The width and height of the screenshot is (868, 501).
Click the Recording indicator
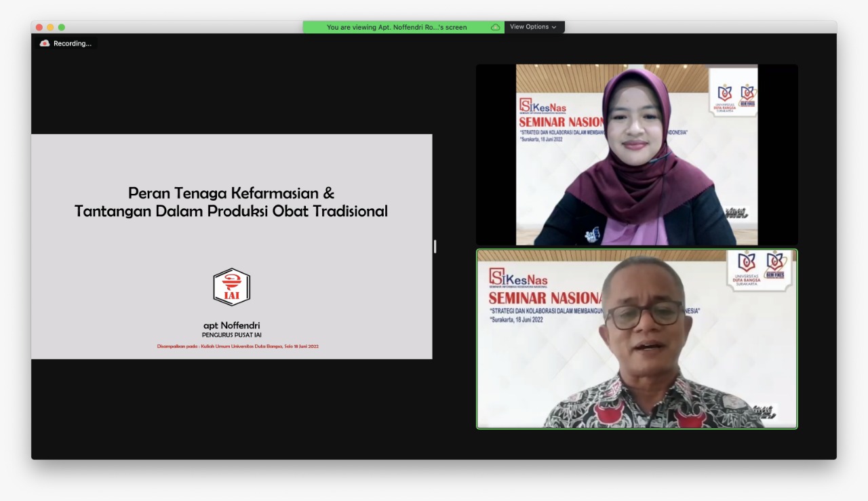pos(67,43)
